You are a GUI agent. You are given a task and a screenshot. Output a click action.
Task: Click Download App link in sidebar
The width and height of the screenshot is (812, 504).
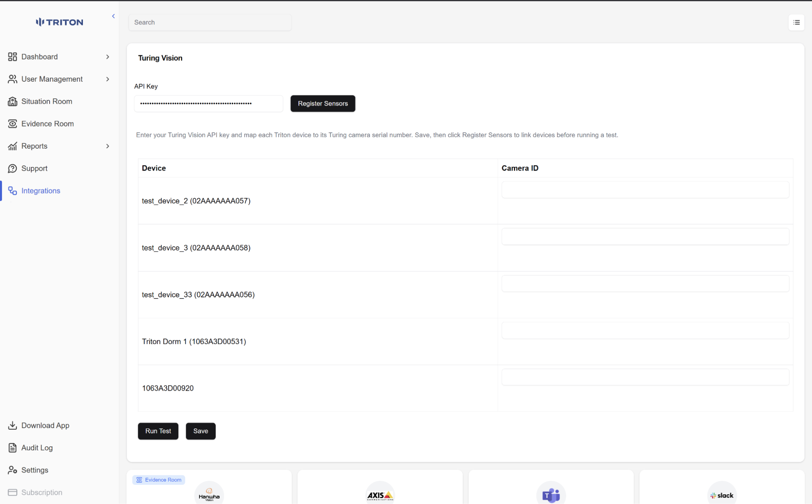pos(45,425)
